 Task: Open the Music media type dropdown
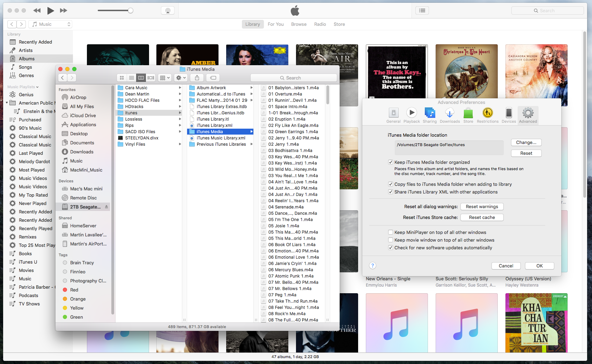pos(50,24)
